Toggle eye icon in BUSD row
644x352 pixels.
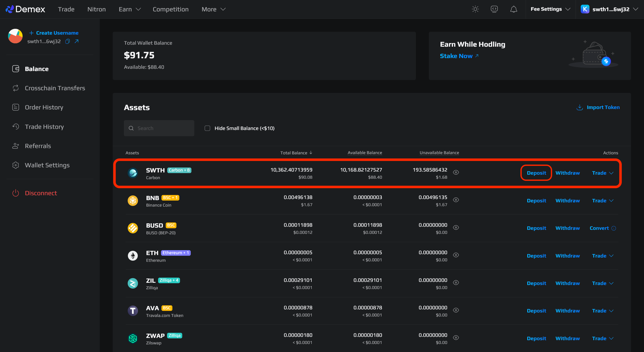456,228
